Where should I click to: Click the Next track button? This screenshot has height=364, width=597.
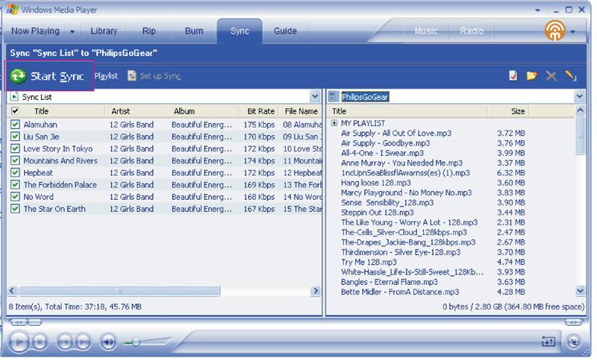(83, 342)
